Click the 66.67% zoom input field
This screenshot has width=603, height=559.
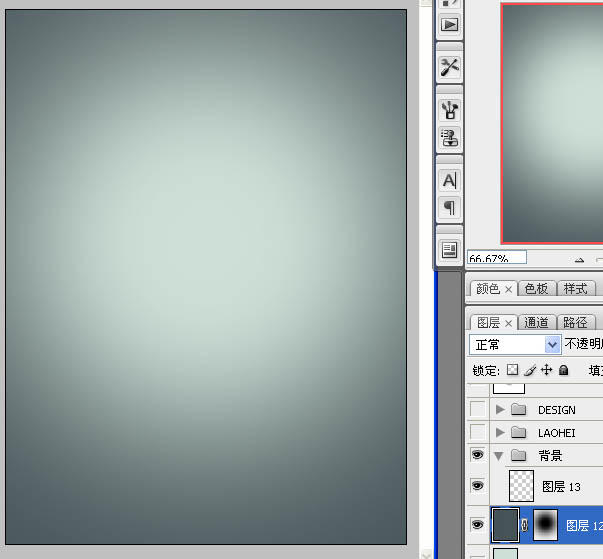pos(497,258)
